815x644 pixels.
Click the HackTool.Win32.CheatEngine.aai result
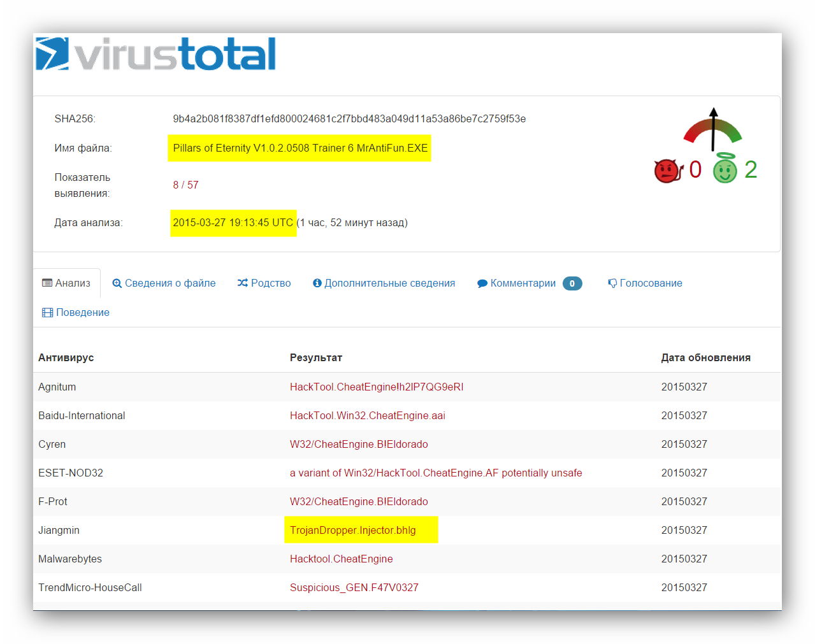pos(368,415)
